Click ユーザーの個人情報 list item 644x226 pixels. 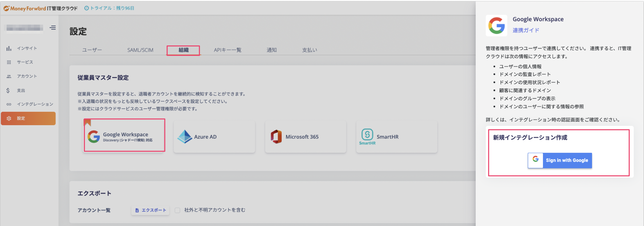(520, 67)
